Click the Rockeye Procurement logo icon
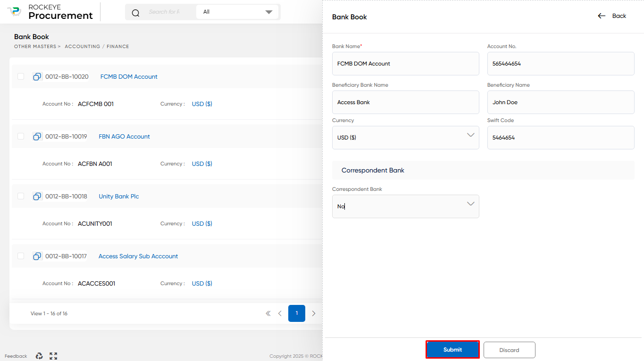 [15, 12]
